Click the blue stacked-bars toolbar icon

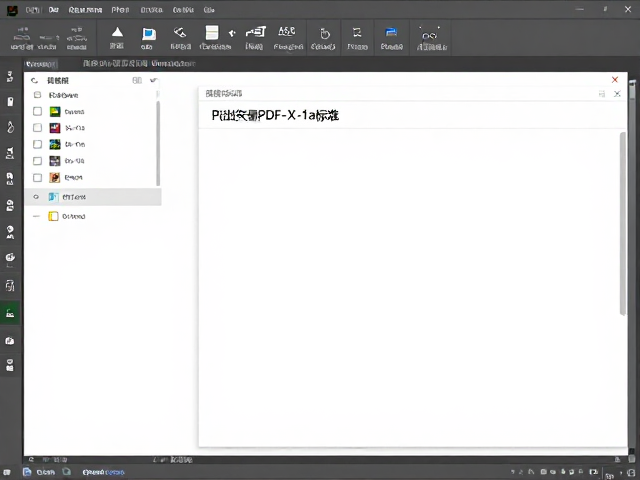[x=391, y=32]
